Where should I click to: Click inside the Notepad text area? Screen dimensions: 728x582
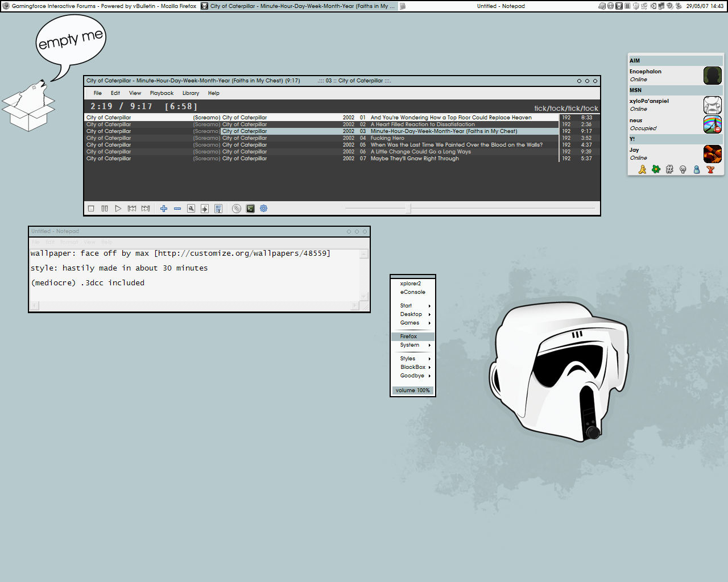pos(195,275)
